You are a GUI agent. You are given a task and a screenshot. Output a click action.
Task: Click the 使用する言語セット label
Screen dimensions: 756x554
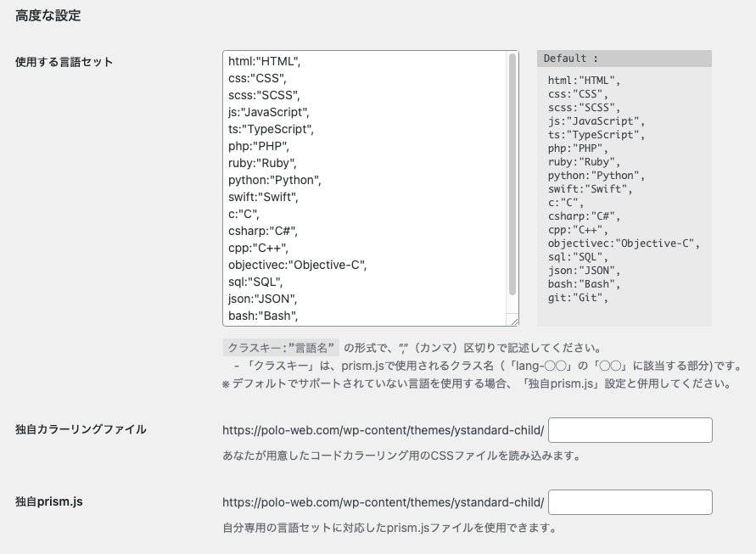[x=64, y=62]
